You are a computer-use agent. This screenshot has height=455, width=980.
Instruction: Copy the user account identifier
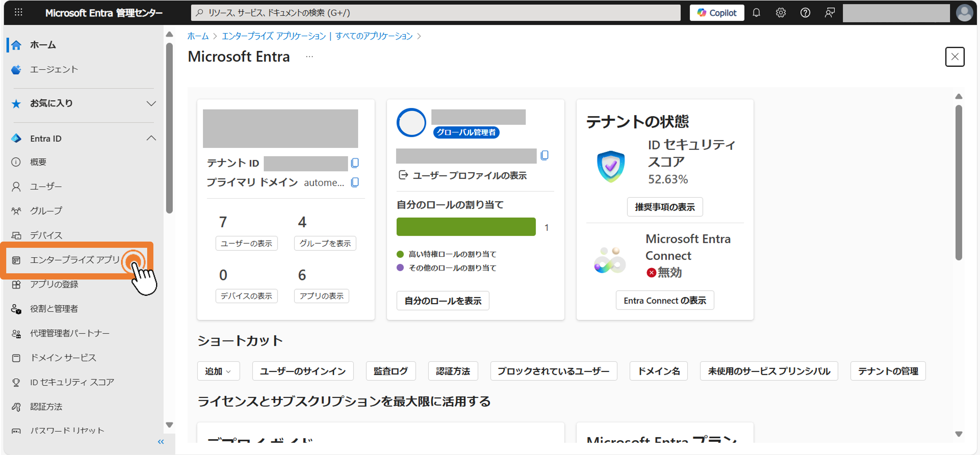click(544, 155)
